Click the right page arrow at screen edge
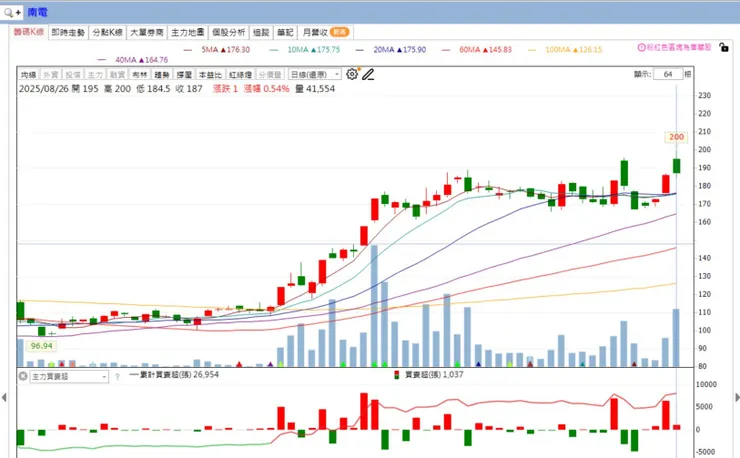740x458 pixels. [x=737, y=398]
